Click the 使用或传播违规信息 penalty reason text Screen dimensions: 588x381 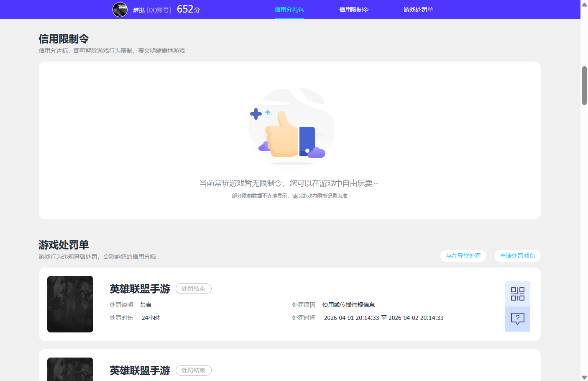pyautogui.click(x=348, y=304)
